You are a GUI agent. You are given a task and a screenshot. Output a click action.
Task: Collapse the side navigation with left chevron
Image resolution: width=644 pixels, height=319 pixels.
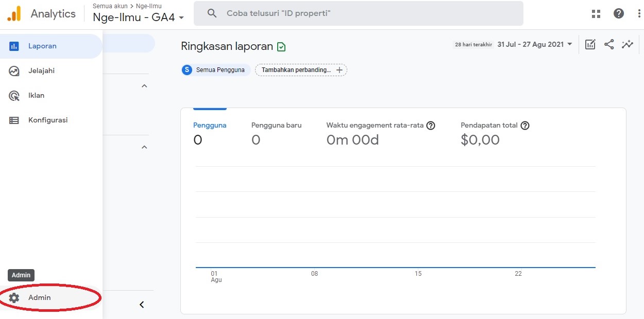[x=142, y=305]
